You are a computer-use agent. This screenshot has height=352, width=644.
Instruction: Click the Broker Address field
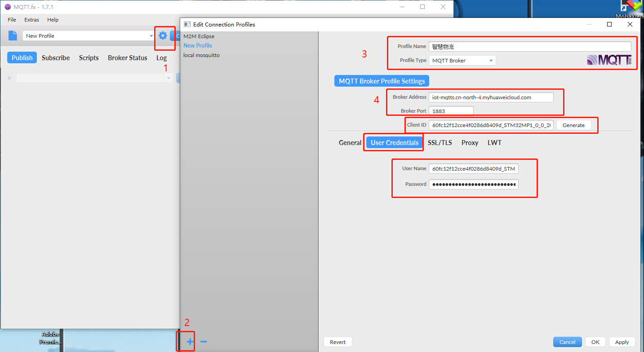491,97
